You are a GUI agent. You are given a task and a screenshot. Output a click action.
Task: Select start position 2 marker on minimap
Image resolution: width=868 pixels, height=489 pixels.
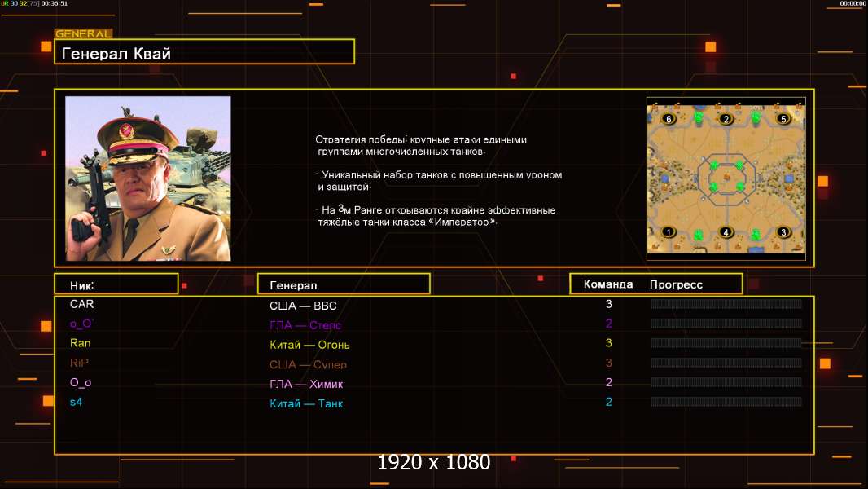click(x=726, y=118)
